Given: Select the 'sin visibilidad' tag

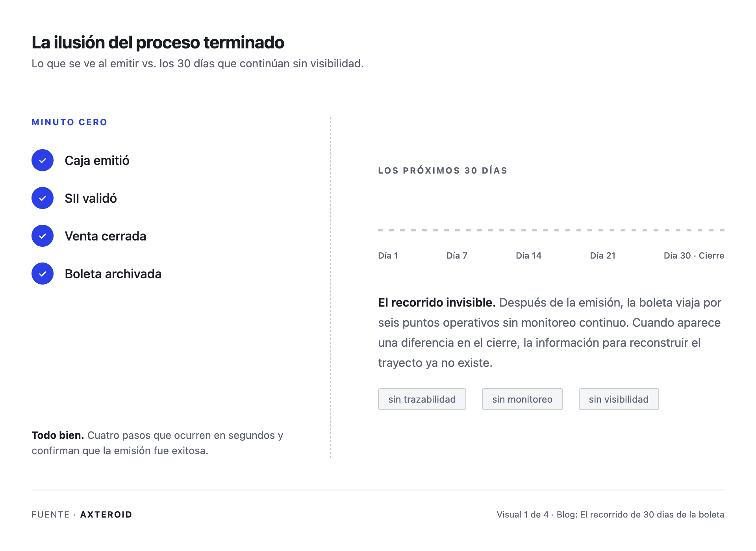Looking at the screenshot, I should point(619,399).
